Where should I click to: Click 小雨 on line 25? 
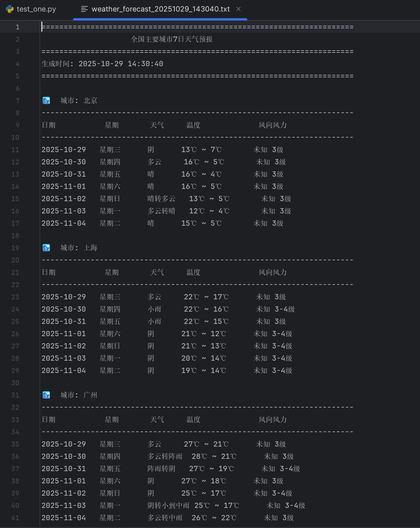pyautogui.click(x=154, y=321)
